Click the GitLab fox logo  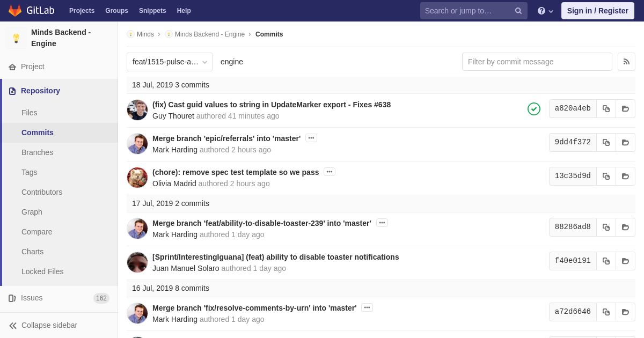tap(15, 11)
